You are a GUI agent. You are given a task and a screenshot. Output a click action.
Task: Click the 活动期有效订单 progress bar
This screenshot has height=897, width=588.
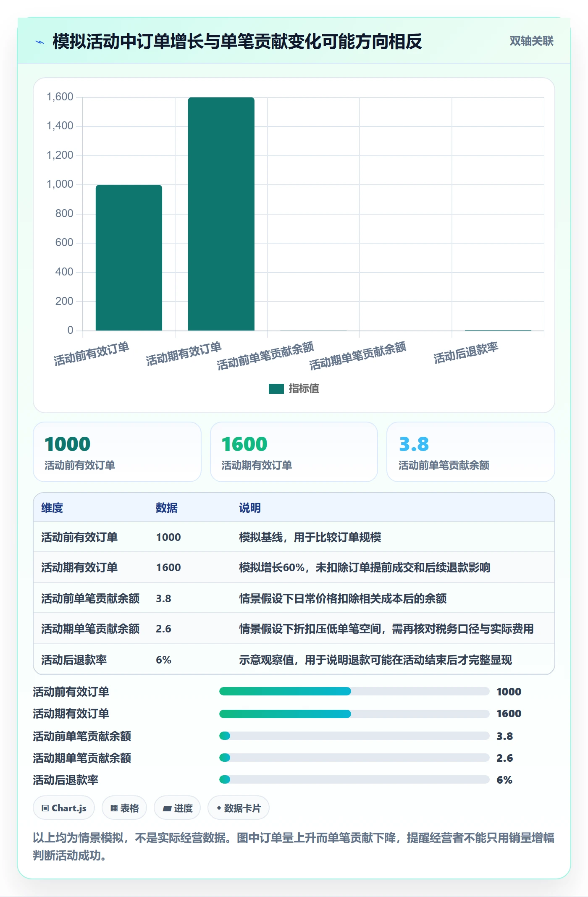(354, 713)
